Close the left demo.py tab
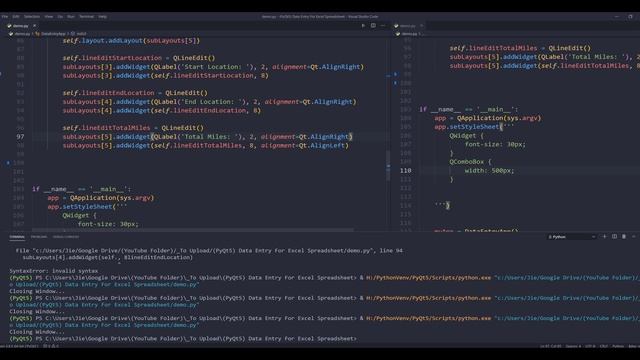Viewport: 640px width, 360px height. click(34, 26)
